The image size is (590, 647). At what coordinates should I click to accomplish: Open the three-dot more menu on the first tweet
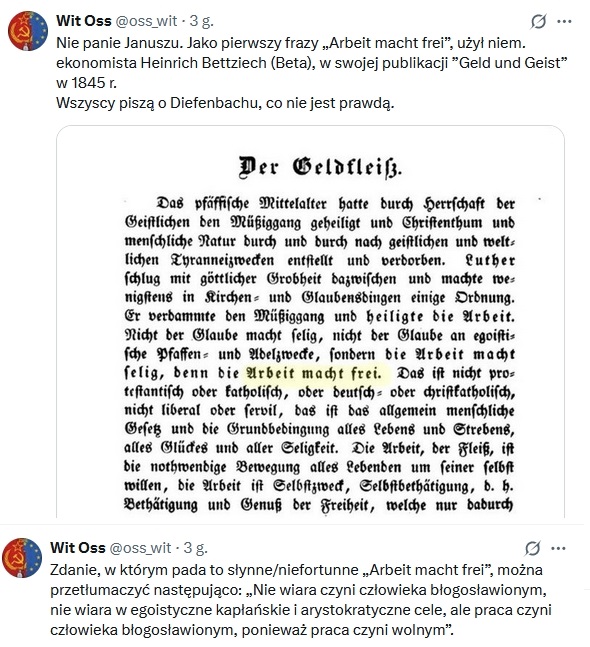564,21
